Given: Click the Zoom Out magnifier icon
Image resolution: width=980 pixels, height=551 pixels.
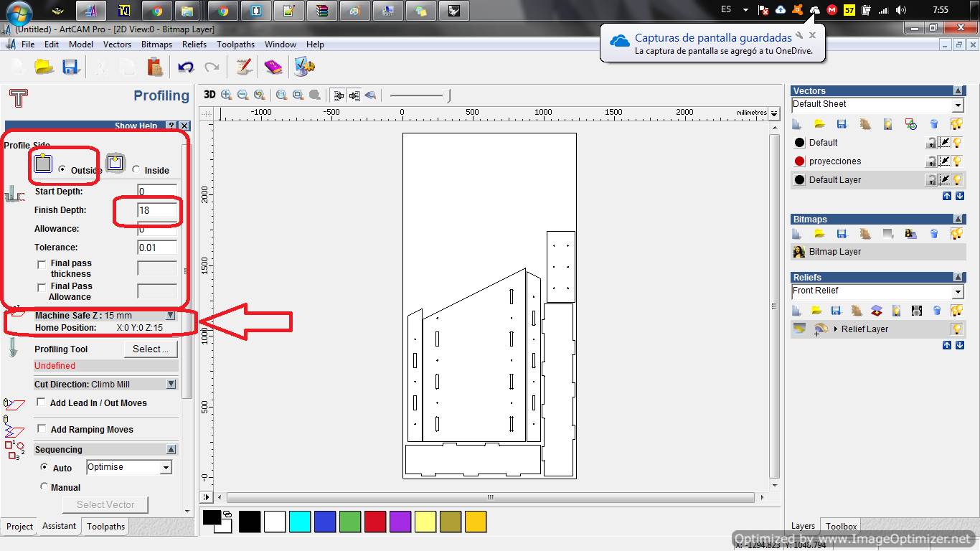Looking at the screenshot, I should [x=243, y=95].
